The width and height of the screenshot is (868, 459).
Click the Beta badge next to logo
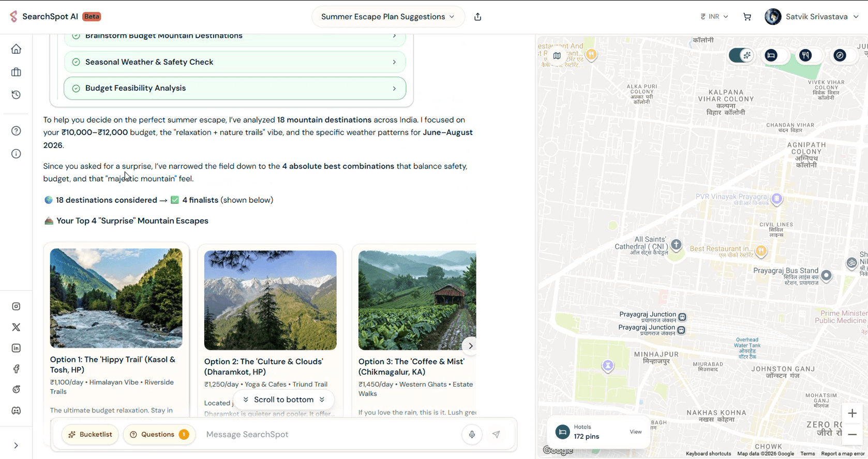click(92, 17)
